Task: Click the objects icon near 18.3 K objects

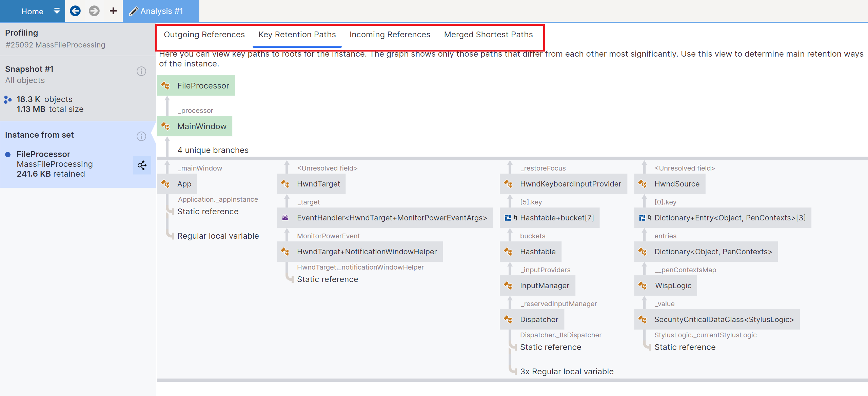Action: [7, 100]
